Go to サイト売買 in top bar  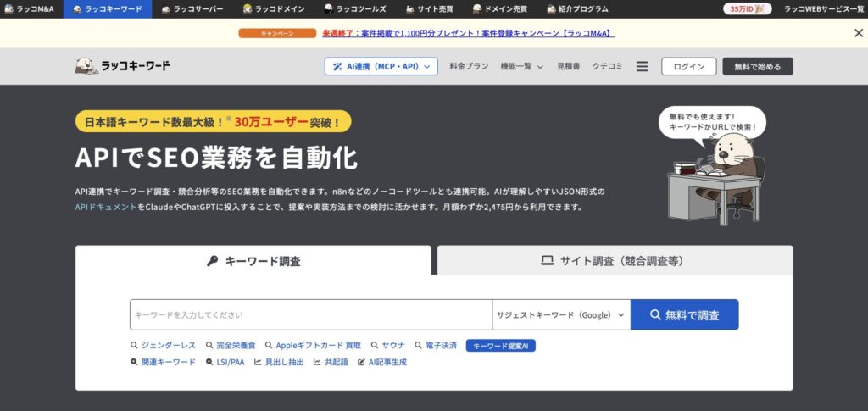click(x=429, y=8)
